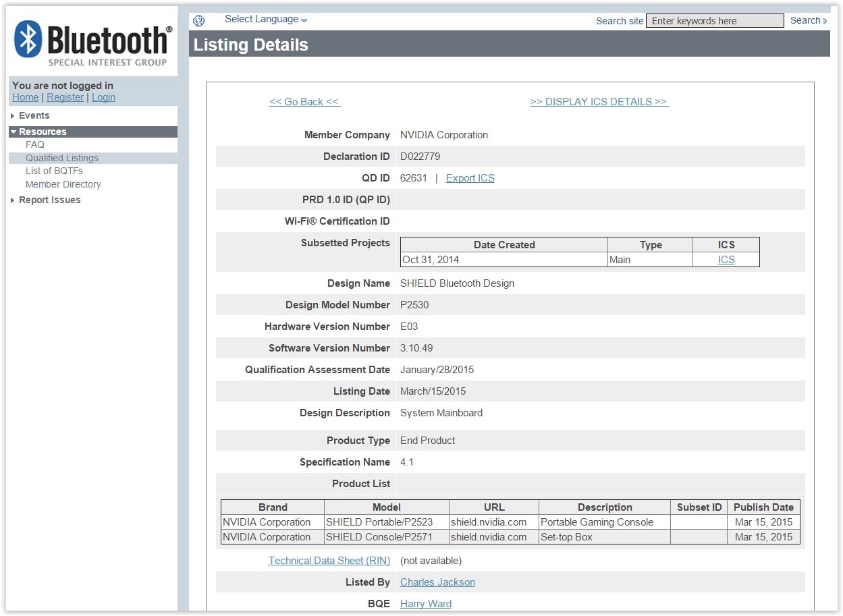Click the hardware version E03
The image size is (843, 616).
(x=409, y=327)
